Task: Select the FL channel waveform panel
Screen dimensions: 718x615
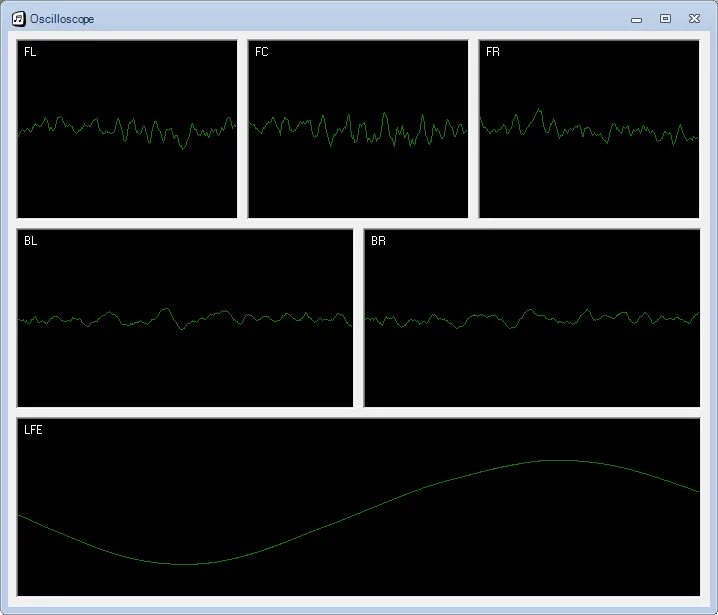Action: tap(127, 129)
